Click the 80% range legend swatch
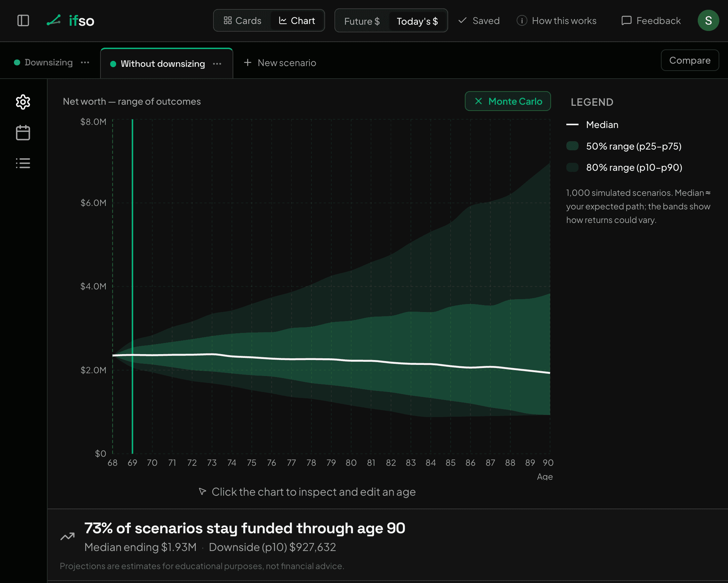The height and width of the screenshot is (583, 728). pyautogui.click(x=572, y=167)
